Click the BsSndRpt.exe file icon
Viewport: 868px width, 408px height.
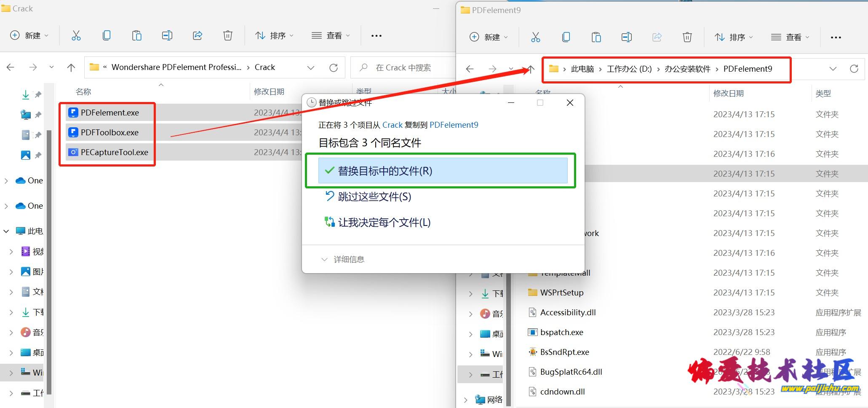533,352
